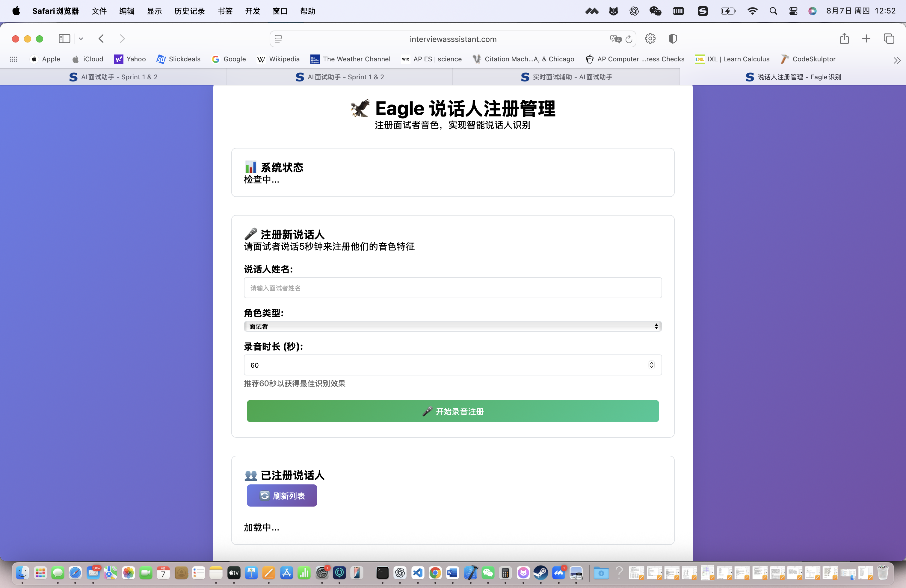Open the sidebar tab group dropdown chevron

81,39
